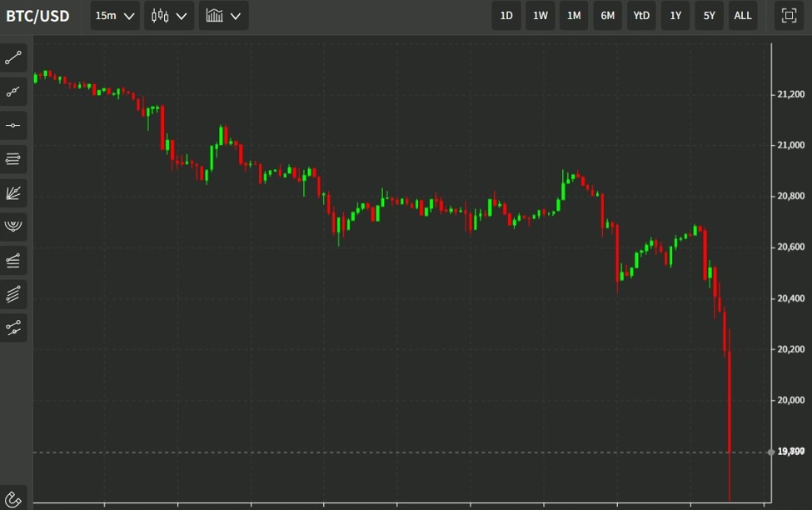Image resolution: width=812 pixels, height=510 pixels.
Task: Select the Fib Arcs tool
Action: (x=13, y=226)
